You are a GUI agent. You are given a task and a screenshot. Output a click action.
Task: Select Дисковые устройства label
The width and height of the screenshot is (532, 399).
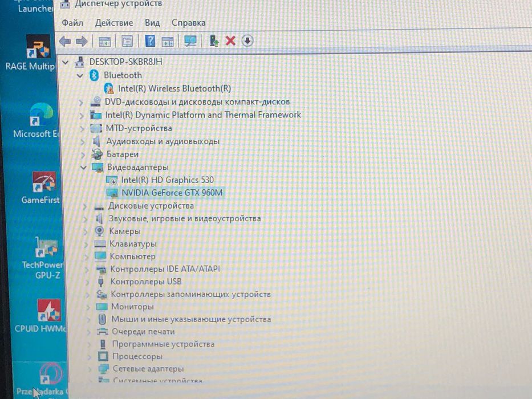pyautogui.click(x=151, y=206)
